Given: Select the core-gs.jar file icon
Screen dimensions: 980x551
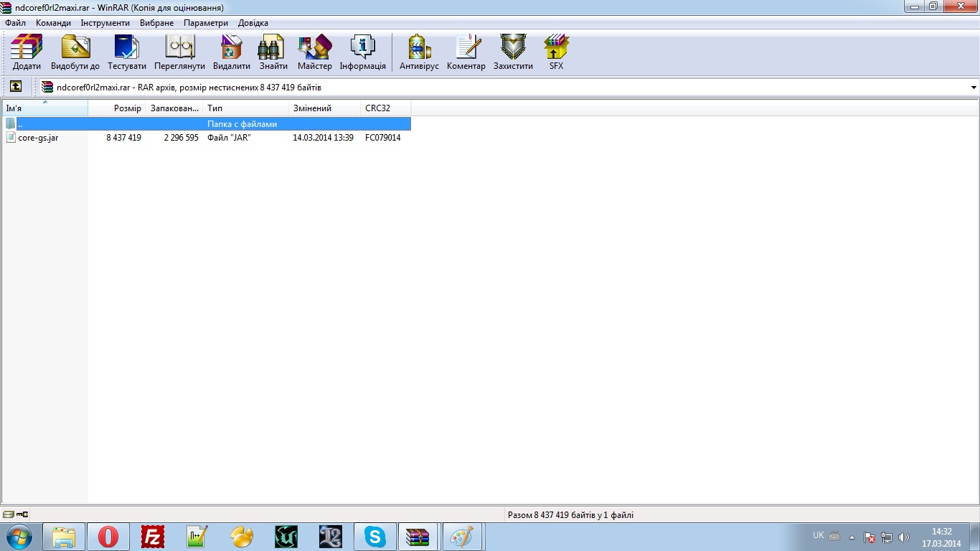Looking at the screenshot, I should point(11,137).
